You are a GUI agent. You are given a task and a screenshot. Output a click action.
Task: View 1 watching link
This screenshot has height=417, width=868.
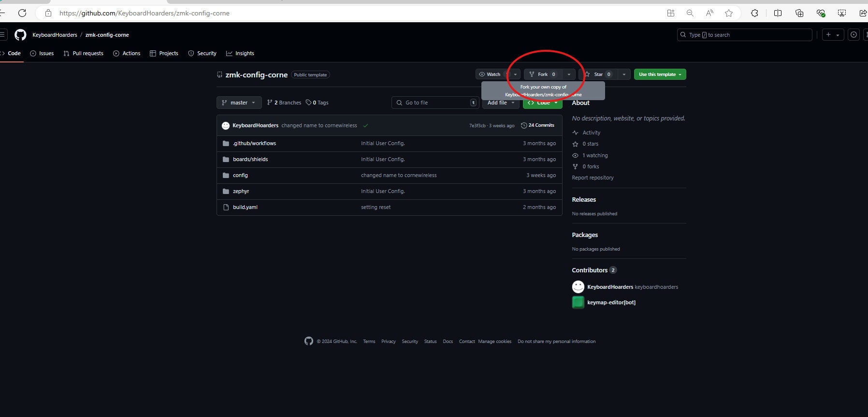coord(590,156)
